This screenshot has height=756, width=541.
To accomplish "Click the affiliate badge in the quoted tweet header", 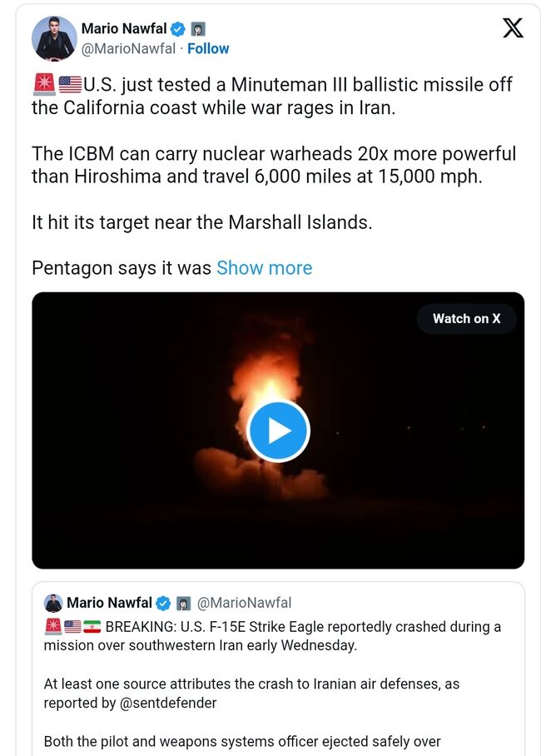I will [x=184, y=603].
